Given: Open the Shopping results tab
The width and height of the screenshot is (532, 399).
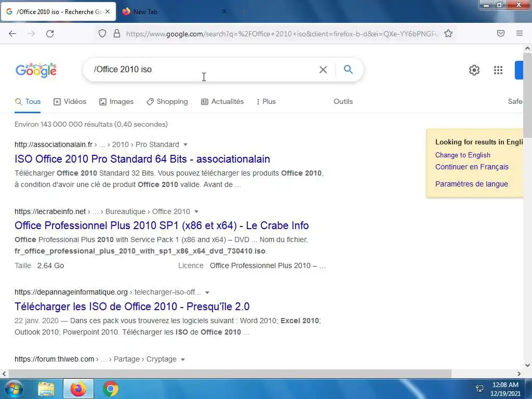Looking at the screenshot, I should (x=167, y=101).
